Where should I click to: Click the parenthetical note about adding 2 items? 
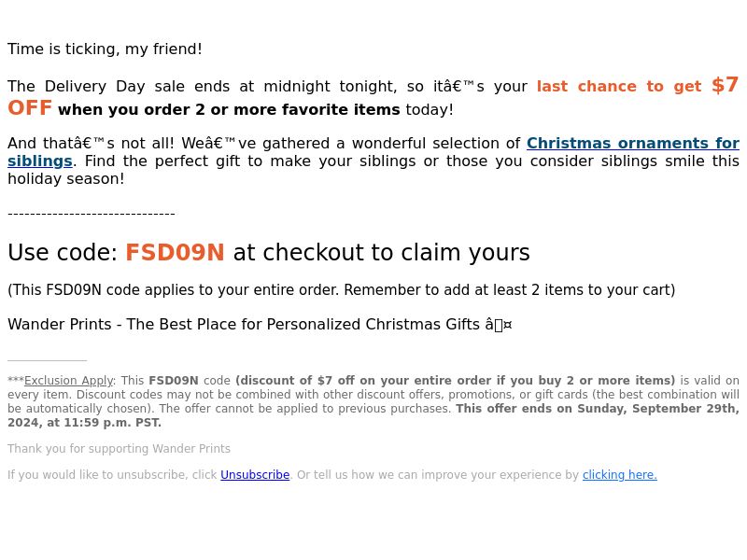click(341, 289)
